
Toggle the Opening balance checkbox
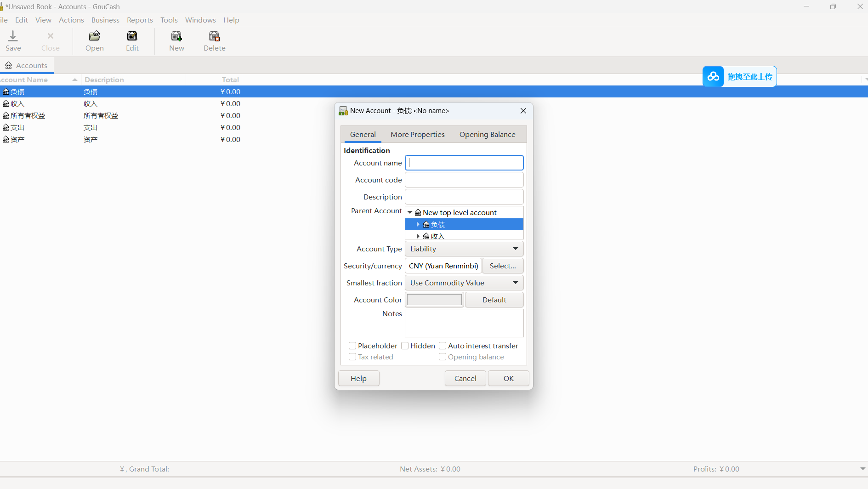[x=443, y=357]
